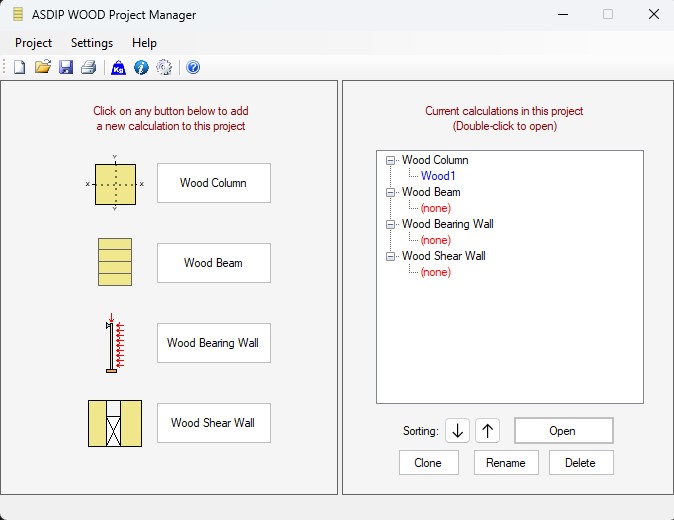Click the ASDIP WOOD title bar app icon
674x520 pixels.
click(18, 14)
